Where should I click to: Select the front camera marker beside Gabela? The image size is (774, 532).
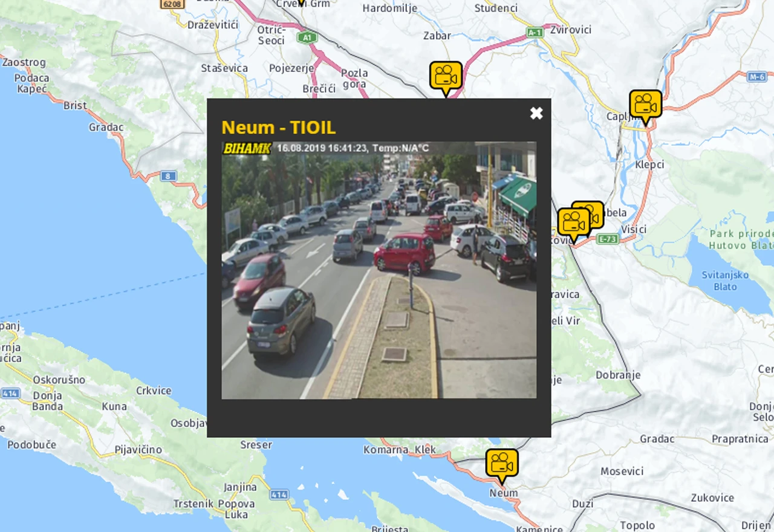click(x=573, y=225)
